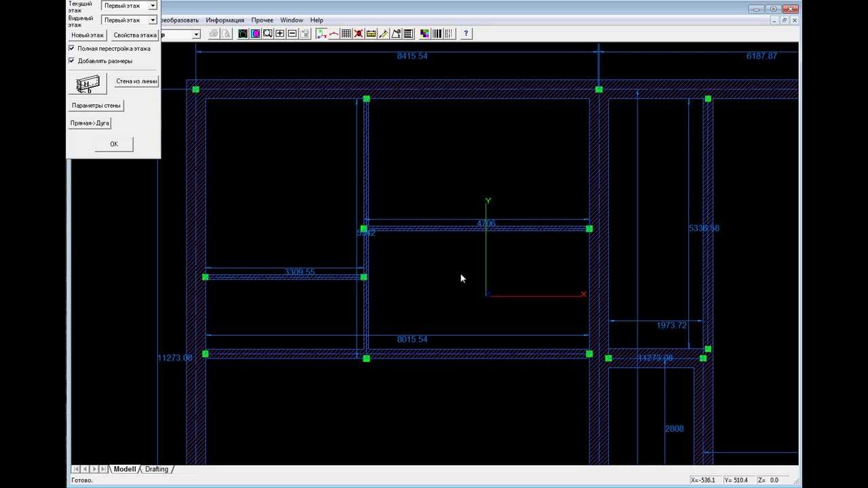This screenshot has height=488, width=868.
Task: Click the black screen view icon
Action: (x=243, y=34)
